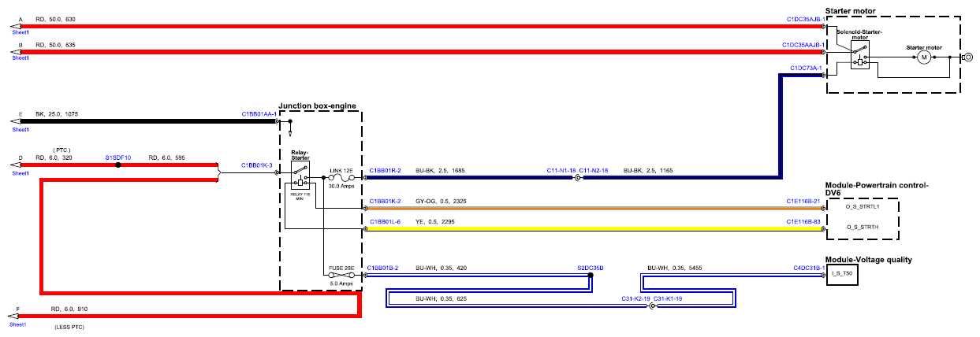Open splice link S1SDF10
This screenshot has height=337, width=980.
pos(117,157)
